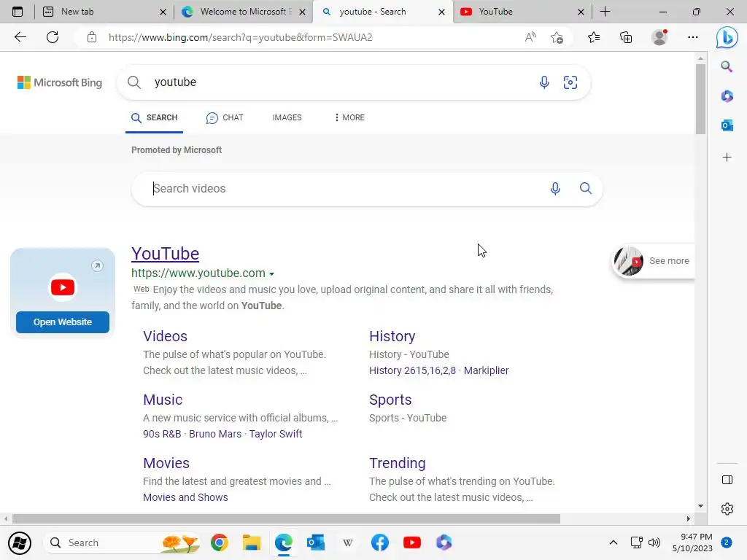
Task: Open Bing visual search camera icon
Action: [570, 82]
